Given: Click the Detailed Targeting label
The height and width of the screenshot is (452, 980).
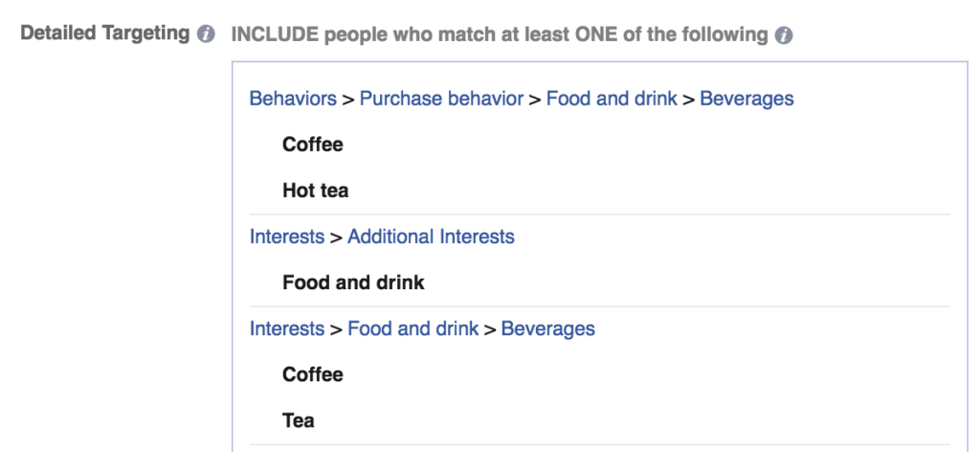Looking at the screenshot, I should [105, 34].
